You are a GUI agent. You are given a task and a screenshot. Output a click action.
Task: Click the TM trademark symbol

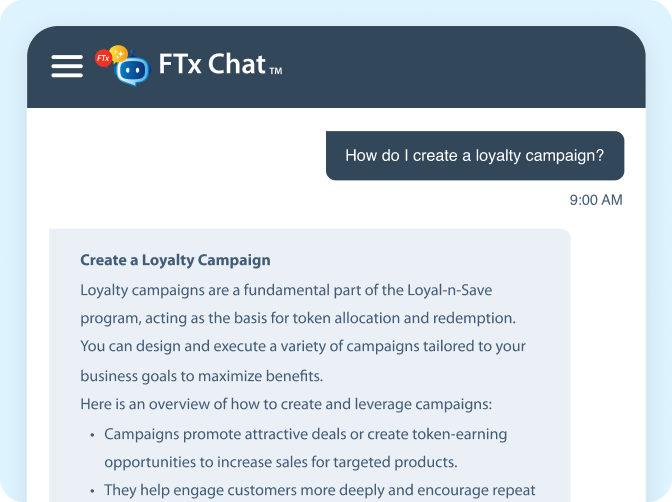[276, 71]
